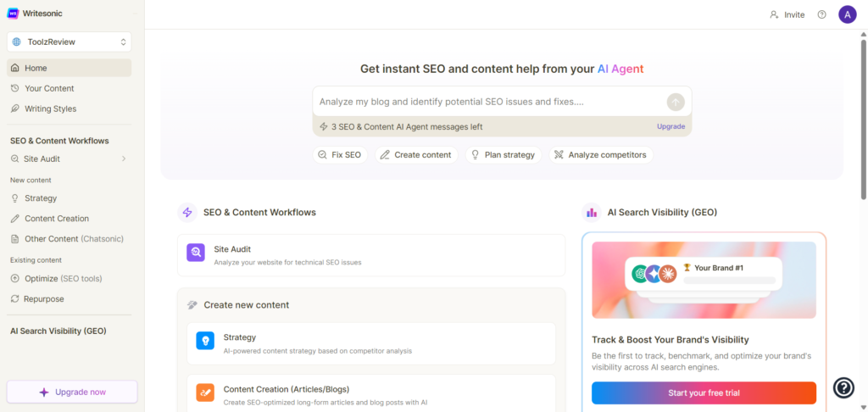Click the Upgrade now button
The width and height of the screenshot is (868, 412).
(72, 392)
